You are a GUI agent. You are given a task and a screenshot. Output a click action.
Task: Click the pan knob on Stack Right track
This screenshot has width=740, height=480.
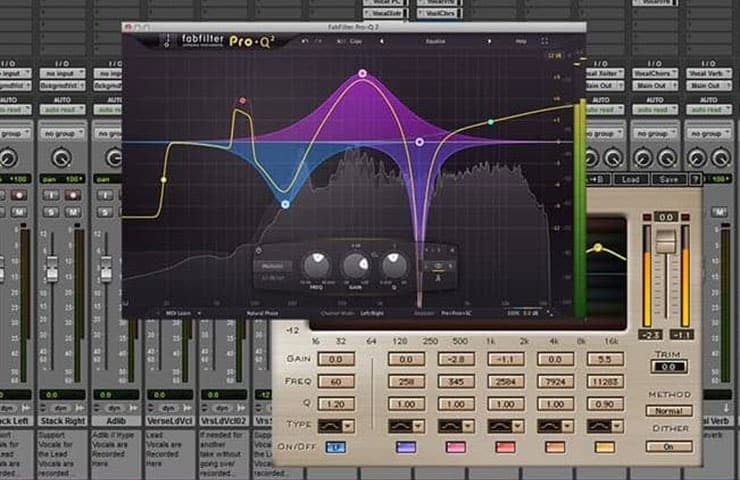point(62,159)
